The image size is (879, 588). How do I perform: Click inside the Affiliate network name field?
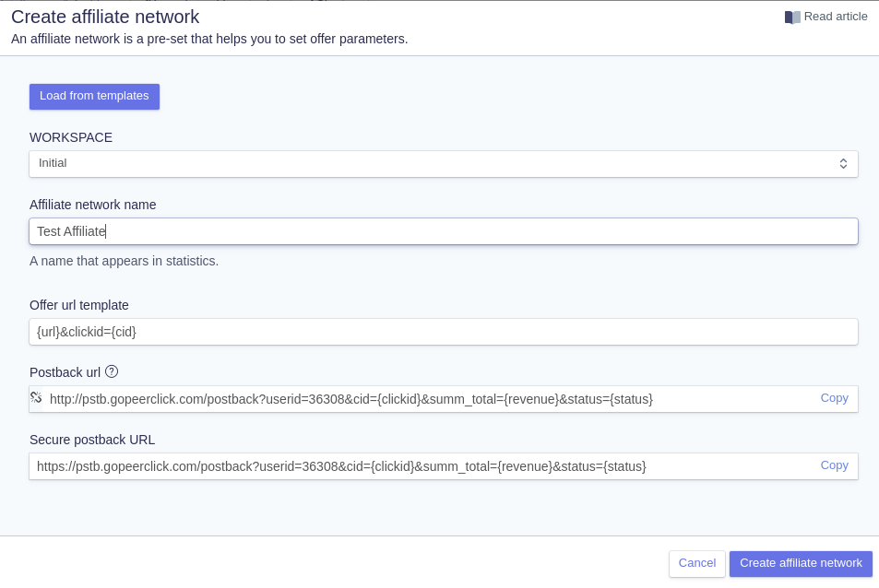[443, 231]
